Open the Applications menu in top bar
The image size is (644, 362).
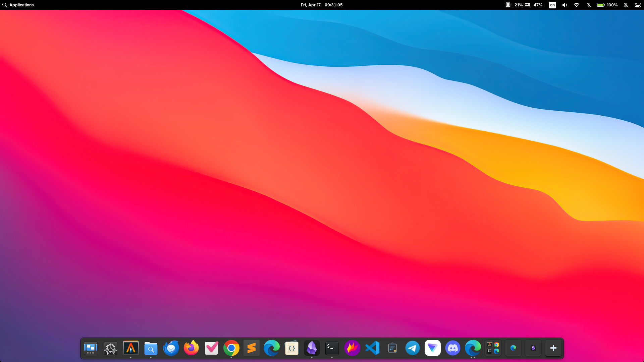click(18, 5)
